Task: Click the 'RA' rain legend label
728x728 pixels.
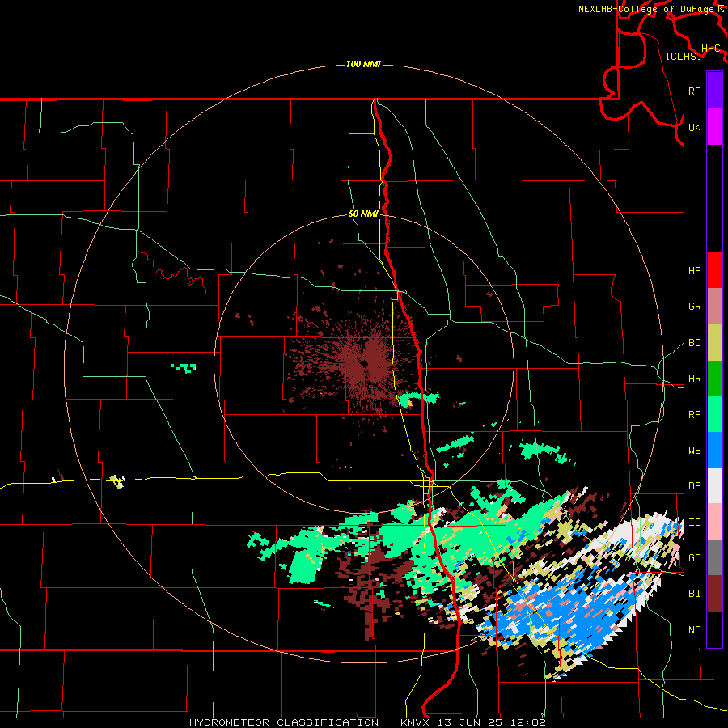Action: tap(694, 415)
